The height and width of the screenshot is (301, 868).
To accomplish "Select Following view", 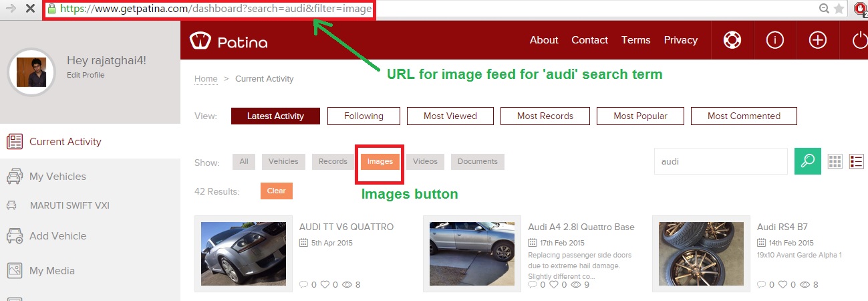I will (x=364, y=116).
